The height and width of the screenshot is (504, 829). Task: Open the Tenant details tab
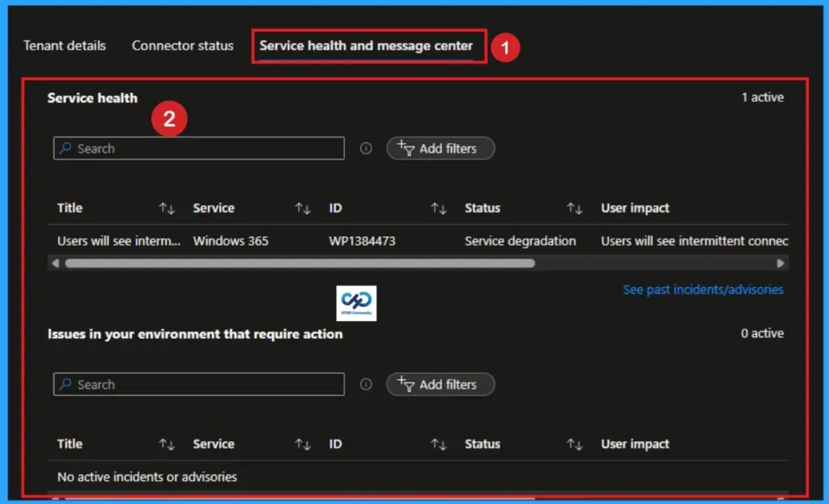point(65,45)
